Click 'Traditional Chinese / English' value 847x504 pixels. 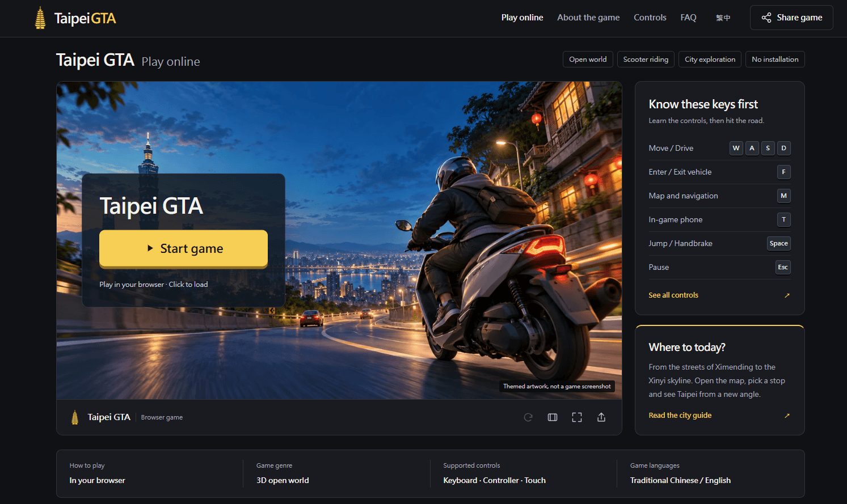pyautogui.click(x=680, y=480)
